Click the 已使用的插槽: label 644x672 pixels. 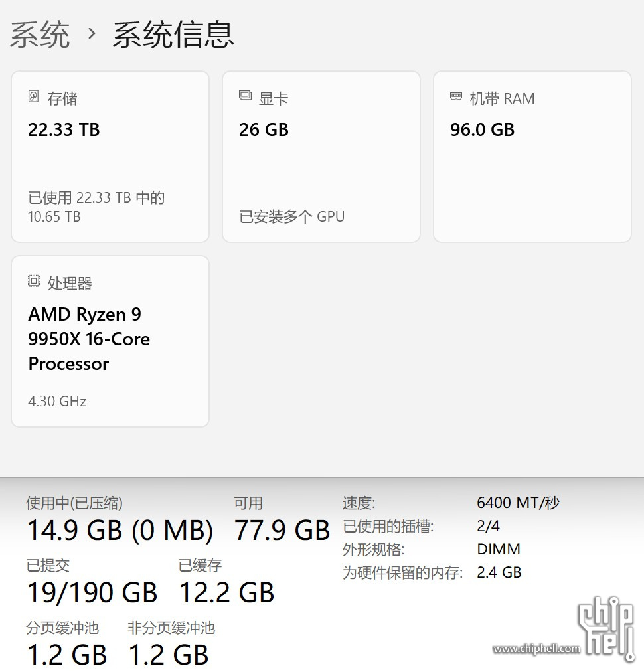[x=388, y=526]
